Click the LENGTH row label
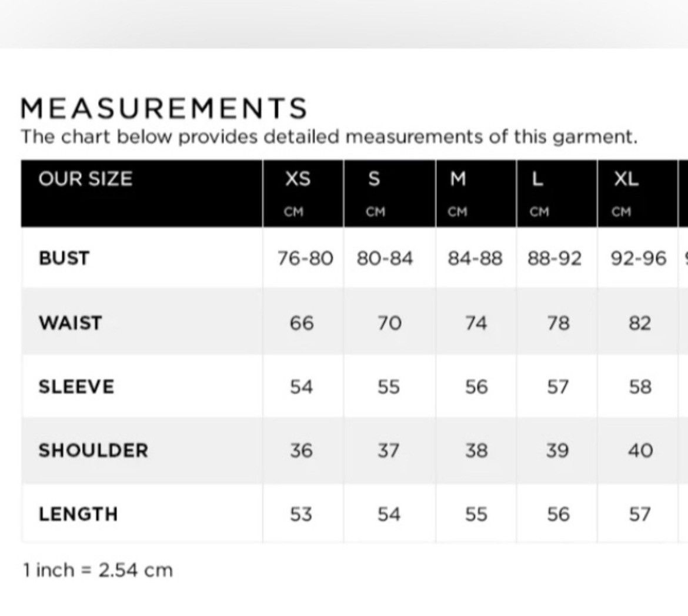The width and height of the screenshot is (688, 616). pyautogui.click(x=78, y=514)
